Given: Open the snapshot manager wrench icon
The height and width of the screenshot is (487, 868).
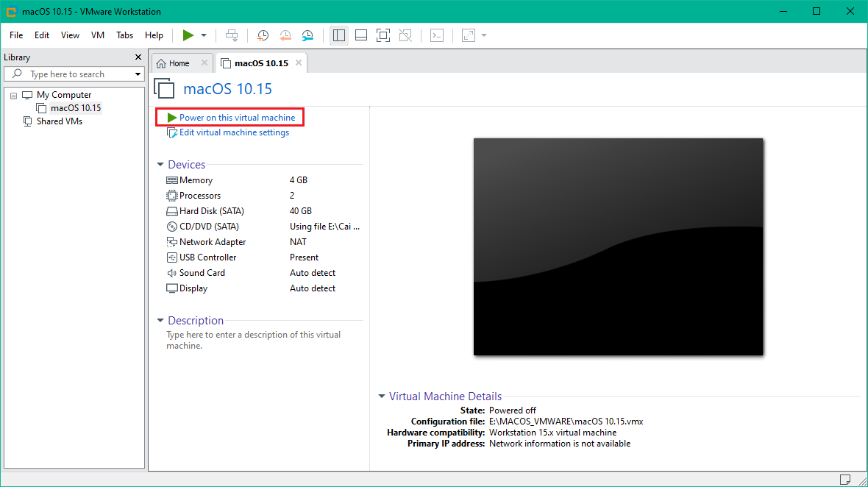Looking at the screenshot, I should click(307, 35).
